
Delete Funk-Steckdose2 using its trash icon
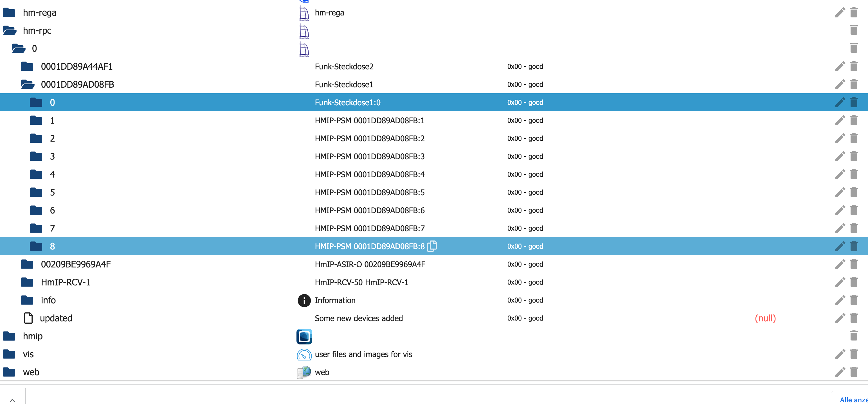(853, 66)
